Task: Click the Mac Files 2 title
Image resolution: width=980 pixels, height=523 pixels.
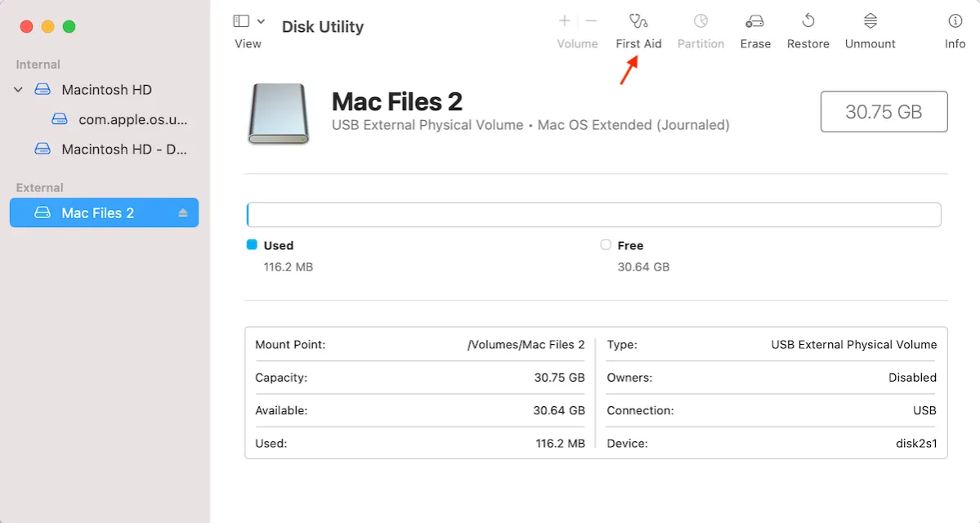Action: (397, 101)
